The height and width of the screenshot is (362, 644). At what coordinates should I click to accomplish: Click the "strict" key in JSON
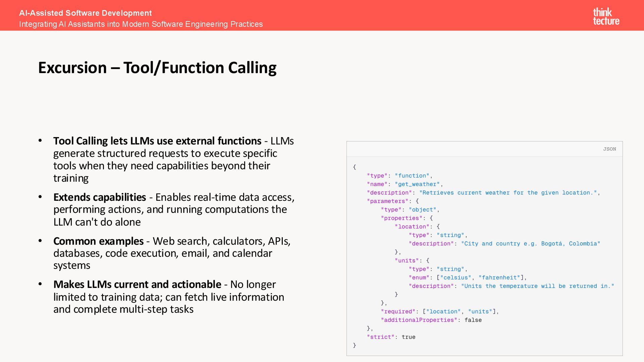tap(380, 337)
